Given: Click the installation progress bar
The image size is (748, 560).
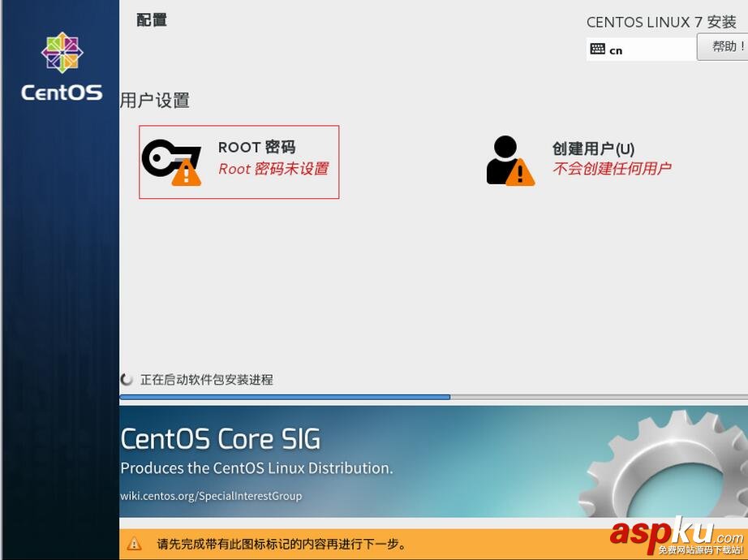Looking at the screenshot, I should point(434,397).
